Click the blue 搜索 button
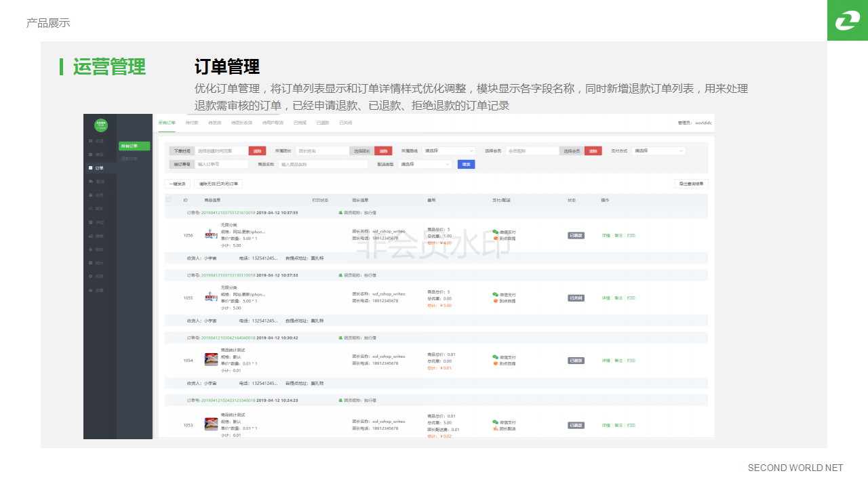Viewport: 868px width, 488px height. [466, 164]
